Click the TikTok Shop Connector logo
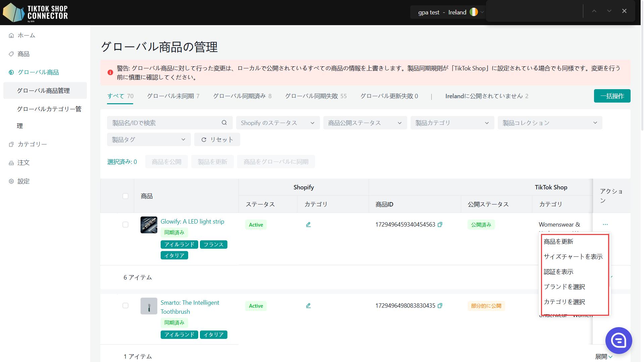Viewport: 644px width, 362px height. click(36, 12)
